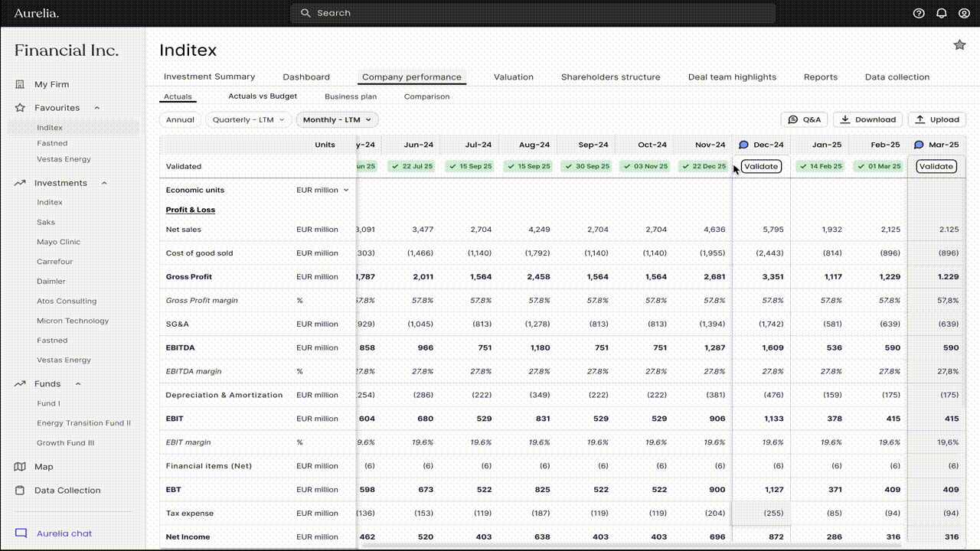This screenshot has width=980, height=551.
Task: Click the Upload arrow icon
Action: pos(920,119)
